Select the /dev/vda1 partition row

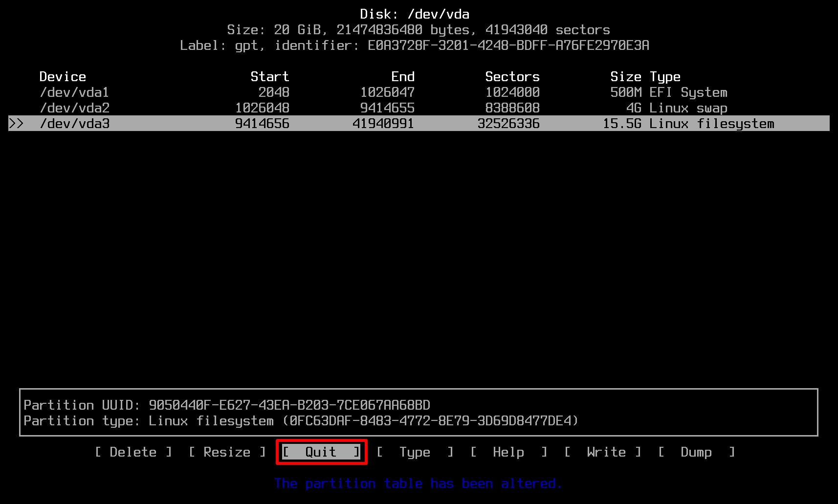[x=419, y=92]
